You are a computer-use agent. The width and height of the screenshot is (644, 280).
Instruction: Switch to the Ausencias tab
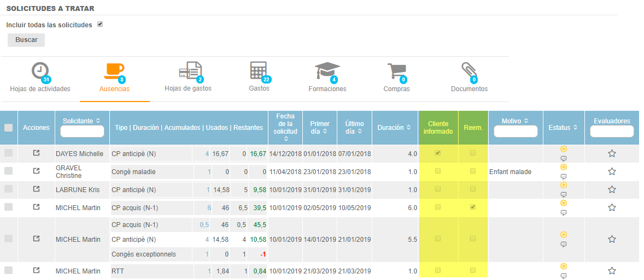point(114,77)
